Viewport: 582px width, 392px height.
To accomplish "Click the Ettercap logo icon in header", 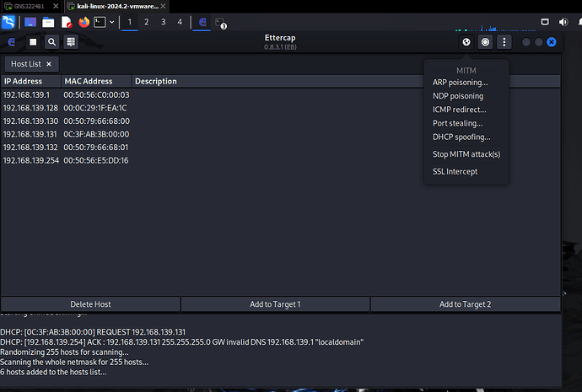I will point(12,42).
